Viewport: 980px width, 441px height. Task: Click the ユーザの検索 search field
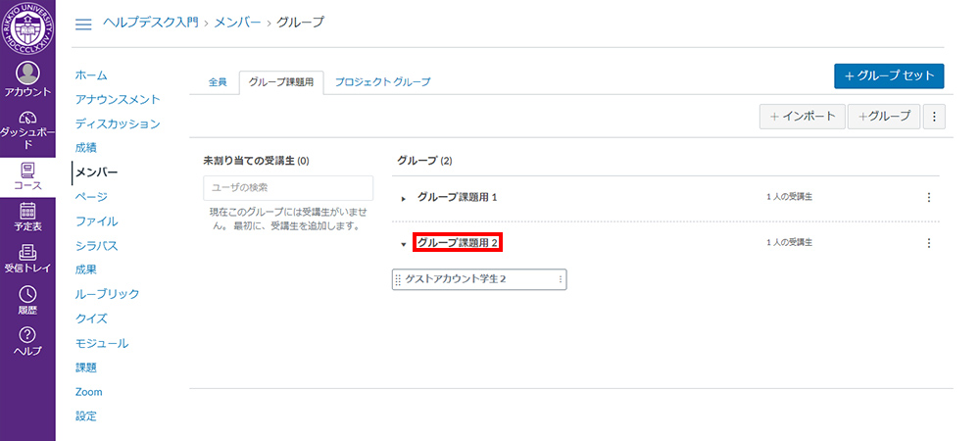(x=288, y=187)
